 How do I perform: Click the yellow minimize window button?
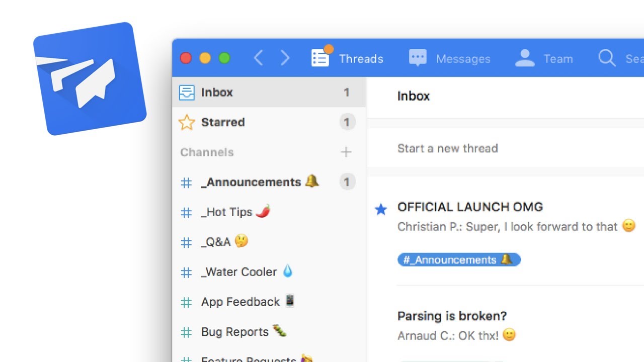[205, 58]
